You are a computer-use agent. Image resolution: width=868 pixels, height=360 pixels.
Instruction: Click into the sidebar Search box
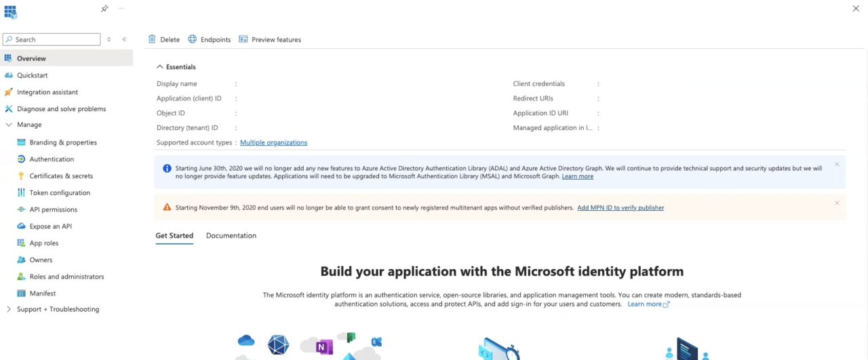pos(52,39)
